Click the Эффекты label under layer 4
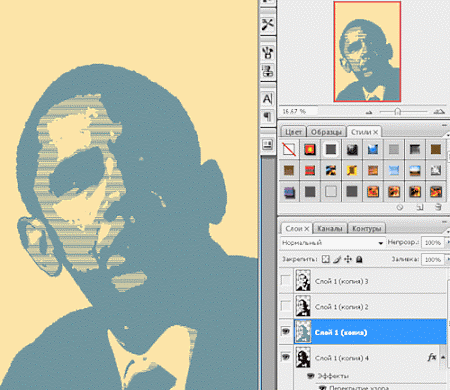 [333, 376]
